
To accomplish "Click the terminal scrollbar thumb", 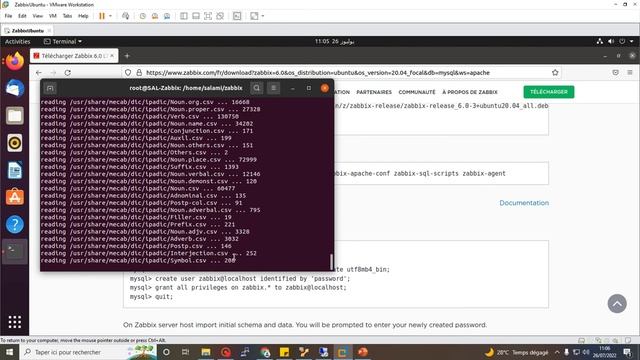I will (x=331, y=262).
